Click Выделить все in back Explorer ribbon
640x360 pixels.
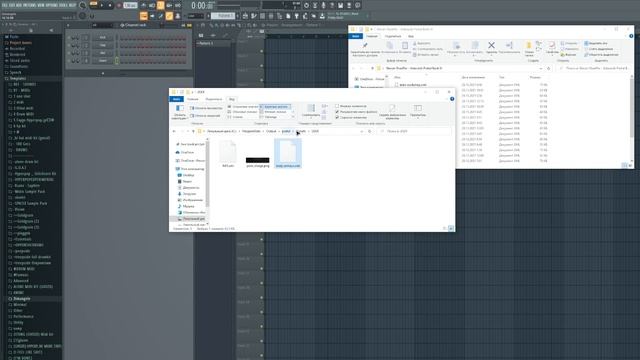(596, 43)
